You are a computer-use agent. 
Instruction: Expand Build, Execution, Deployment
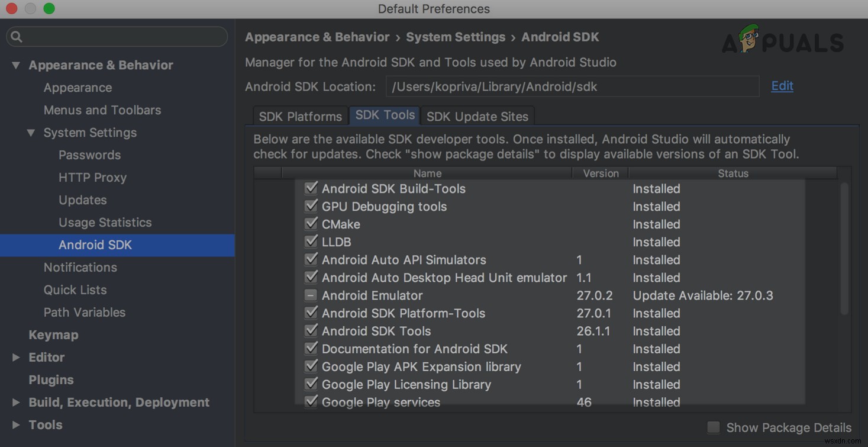tap(16, 402)
